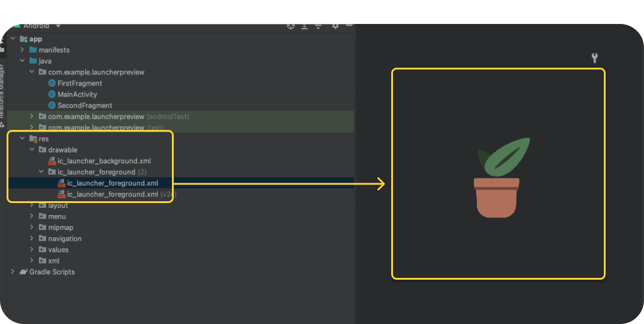
Task: Expand the mipmap folder
Action: point(32,228)
